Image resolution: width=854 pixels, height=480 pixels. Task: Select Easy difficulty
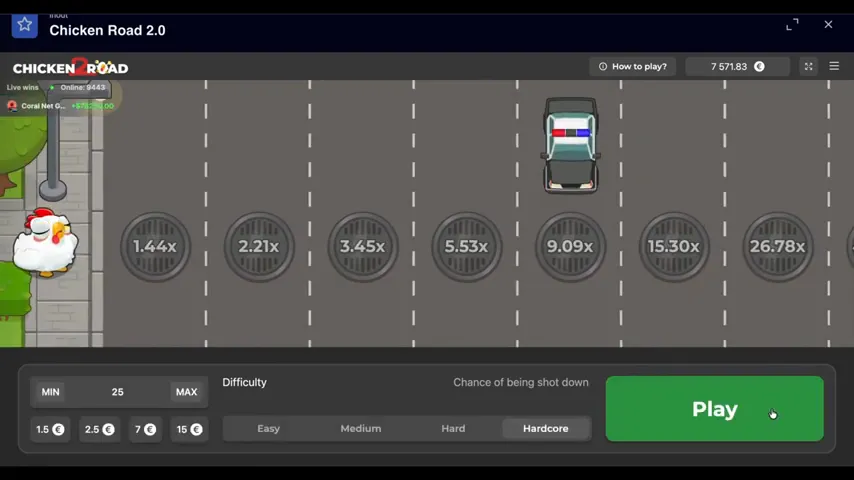(269, 429)
